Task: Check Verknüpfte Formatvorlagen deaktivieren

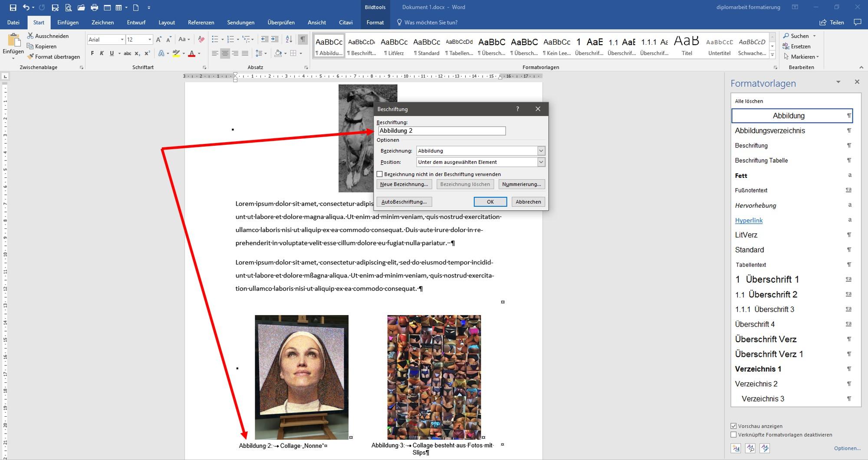Action: pyautogui.click(x=733, y=435)
